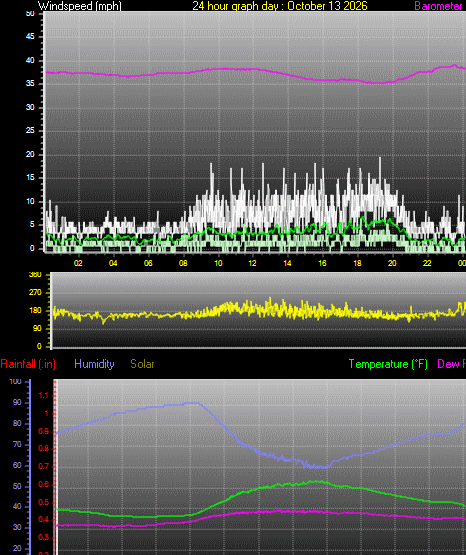Click the 0.6 tick on red rainfall axis
Screen dimensions: 466x555
(44, 484)
